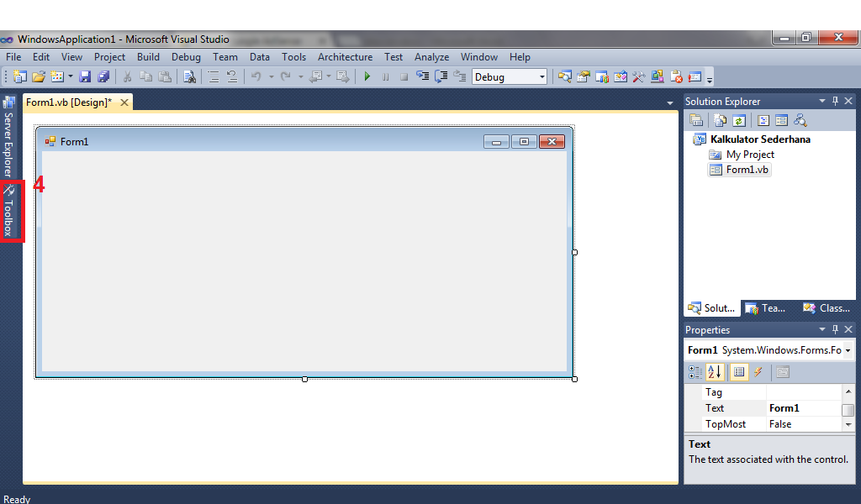Switch to the Team Explorer tab
Screen dimensions: 861x504
[765, 308]
